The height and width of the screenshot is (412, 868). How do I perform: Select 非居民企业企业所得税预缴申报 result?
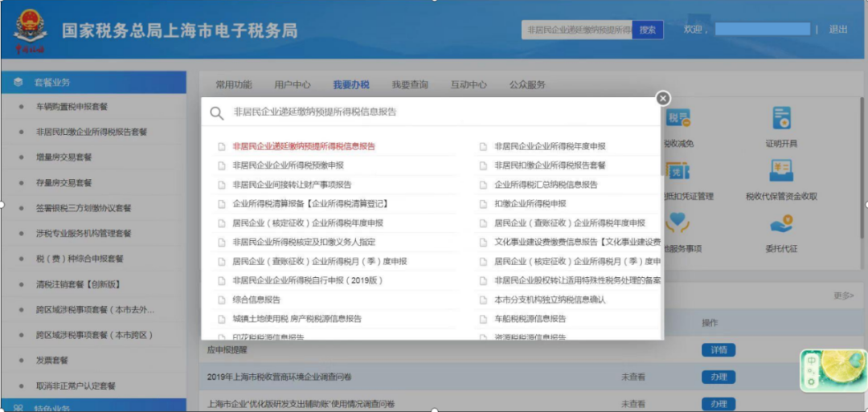(x=289, y=165)
